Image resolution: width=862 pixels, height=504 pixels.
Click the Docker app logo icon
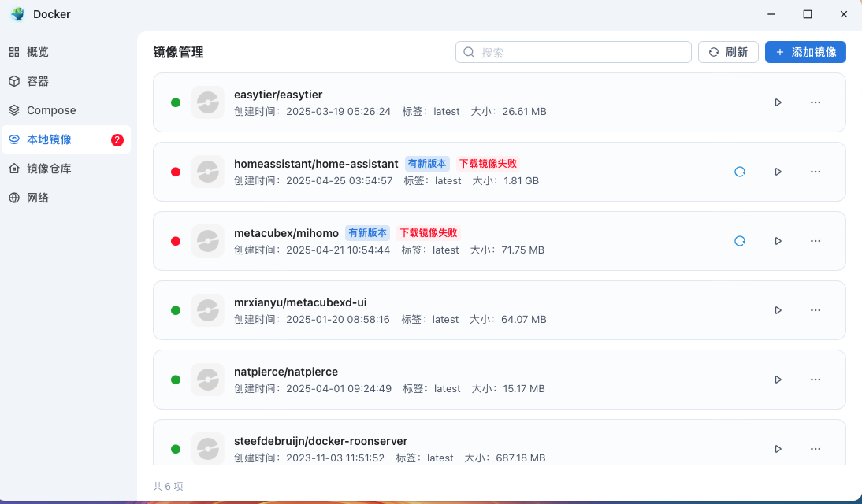point(17,14)
